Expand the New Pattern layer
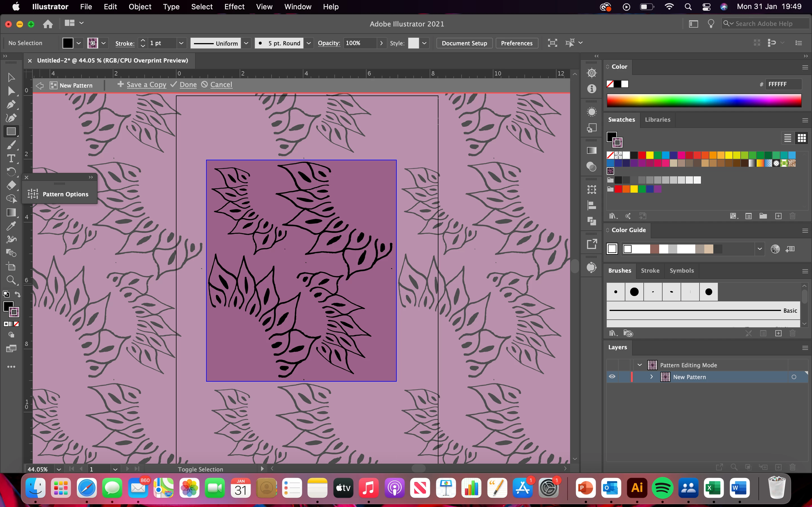Screen dimensions: 812x507 (652, 377)
